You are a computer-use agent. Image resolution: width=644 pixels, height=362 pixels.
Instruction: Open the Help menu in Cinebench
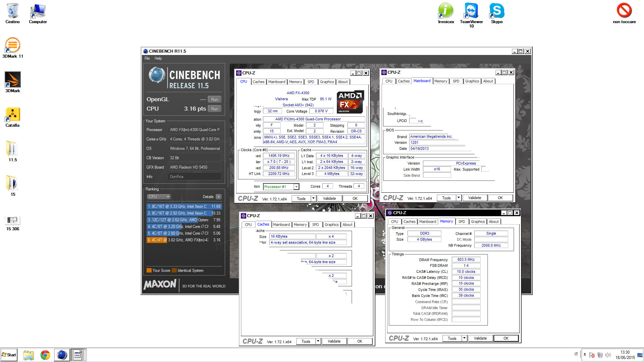point(158,58)
